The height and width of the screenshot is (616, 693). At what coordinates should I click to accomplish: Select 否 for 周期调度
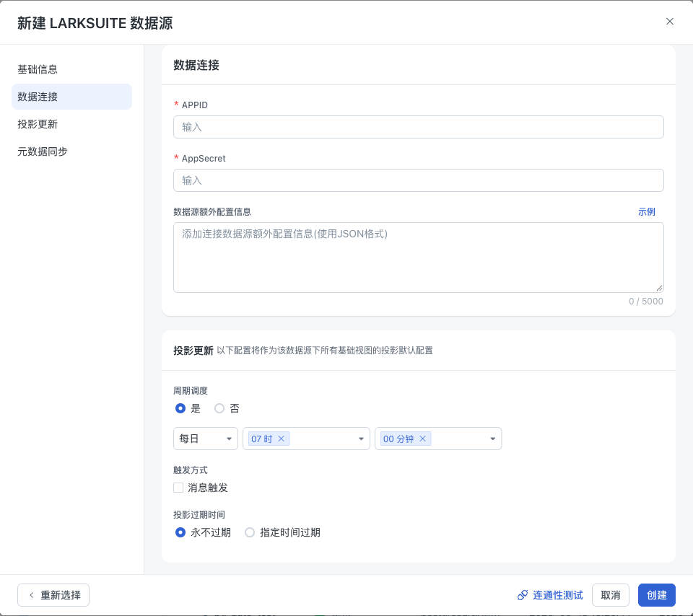[219, 408]
